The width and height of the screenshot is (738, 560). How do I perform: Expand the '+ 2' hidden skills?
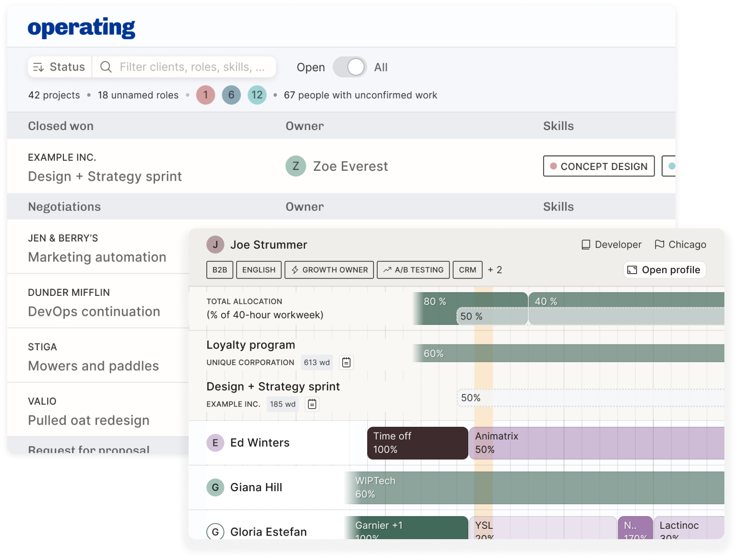click(495, 270)
